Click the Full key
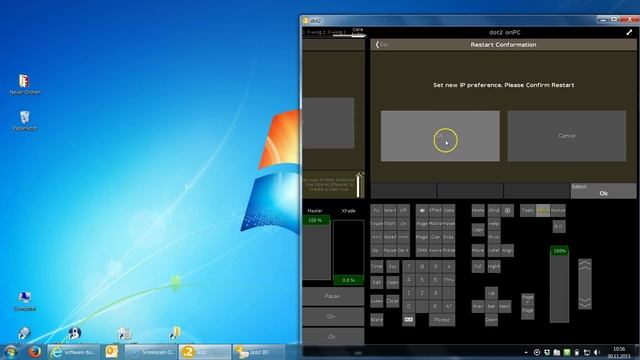 click(x=478, y=267)
